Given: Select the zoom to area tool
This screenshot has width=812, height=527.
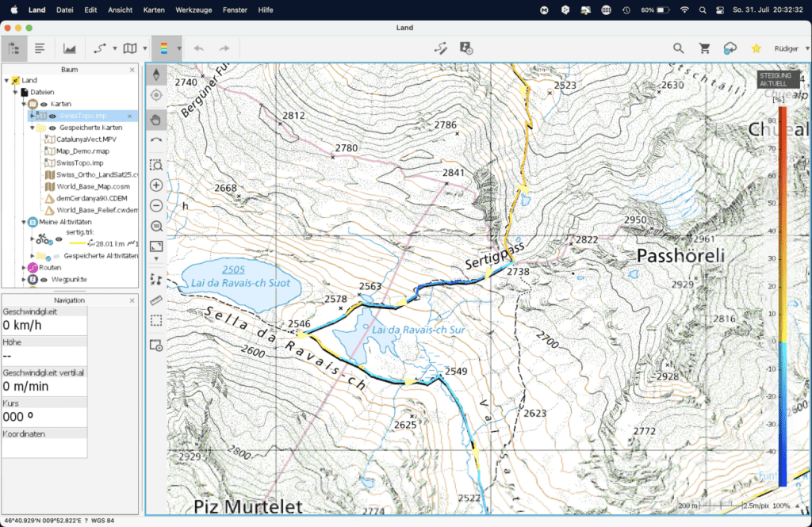Looking at the screenshot, I should (x=156, y=166).
